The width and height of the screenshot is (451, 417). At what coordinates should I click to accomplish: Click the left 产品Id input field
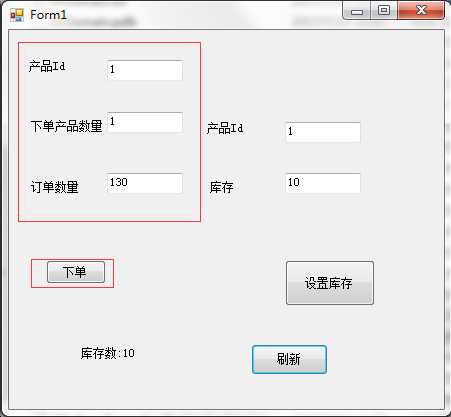pos(145,70)
